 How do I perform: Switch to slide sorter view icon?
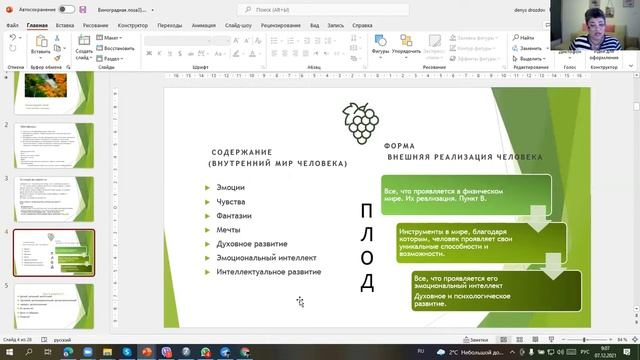point(520,340)
